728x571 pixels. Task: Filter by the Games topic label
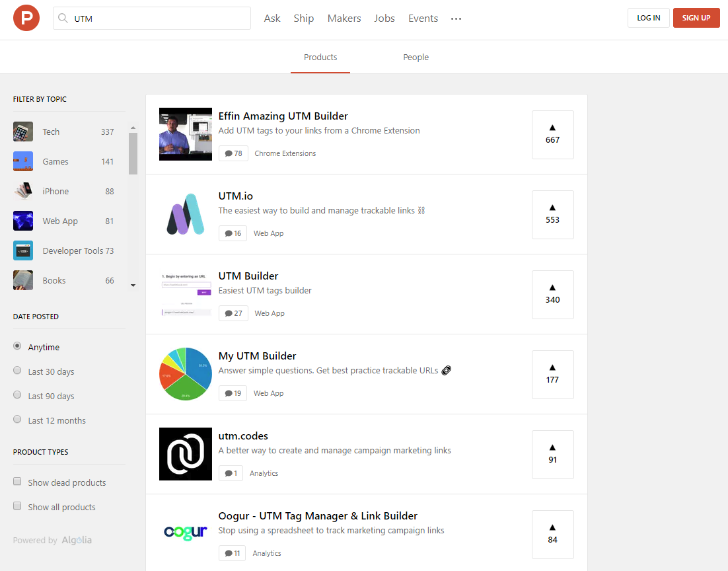pos(55,162)
